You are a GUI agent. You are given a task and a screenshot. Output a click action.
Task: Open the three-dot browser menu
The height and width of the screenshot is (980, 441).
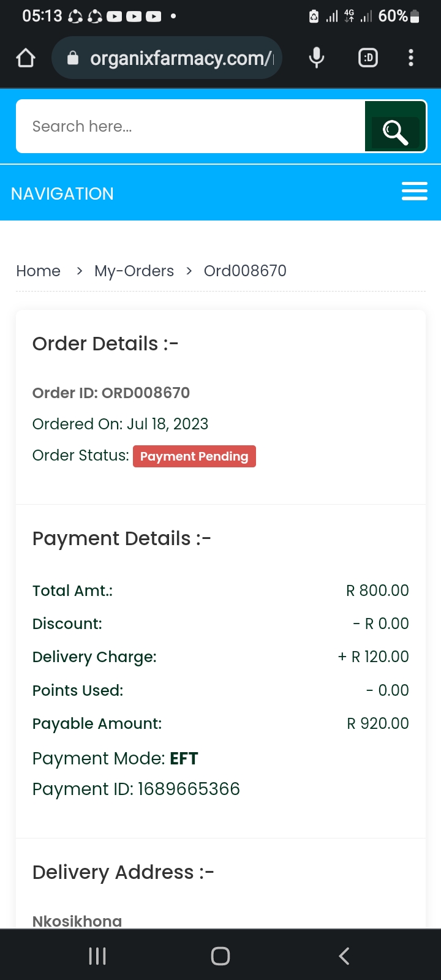click(x=411, y=58)
